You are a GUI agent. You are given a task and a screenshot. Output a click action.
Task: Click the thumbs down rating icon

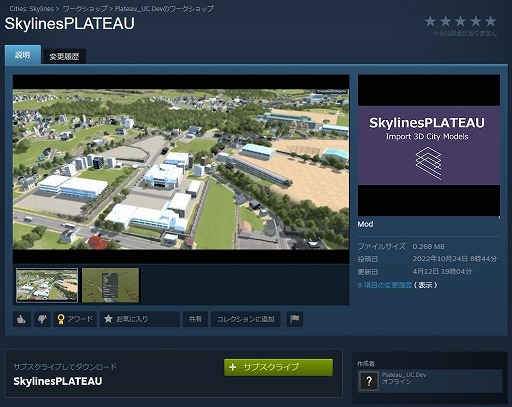pos(42,319)
